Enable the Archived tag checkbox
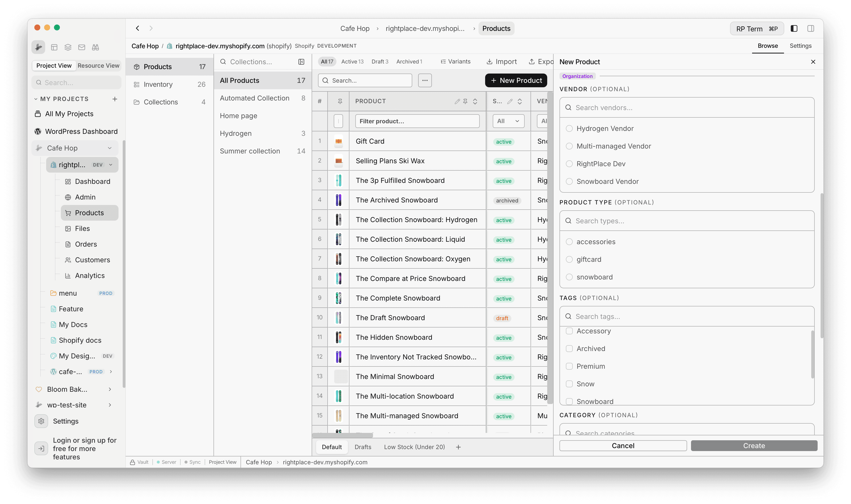The image size is (851, 504). click(x=569, y=348)
